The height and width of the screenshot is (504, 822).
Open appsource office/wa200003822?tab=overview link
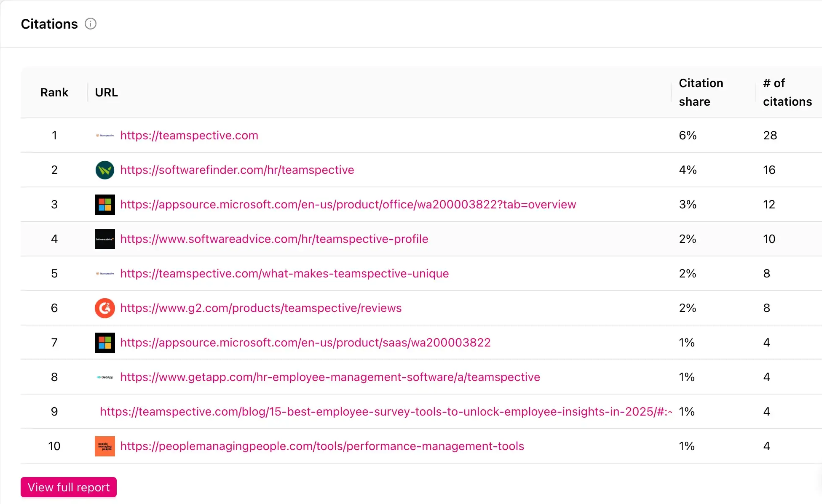pyautogui.click(x=348, y=205)
